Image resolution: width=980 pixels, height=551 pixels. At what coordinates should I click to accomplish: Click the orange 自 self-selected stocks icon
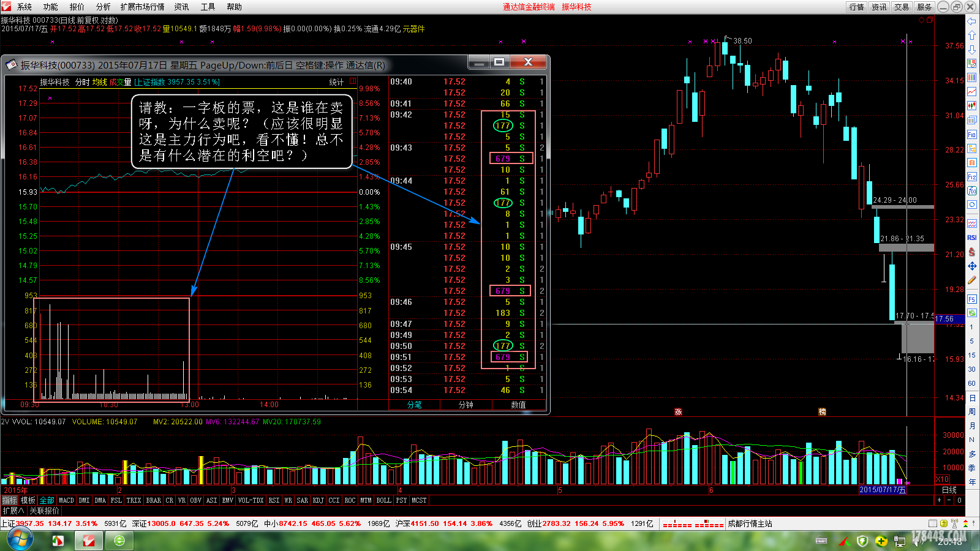pos(972,163)
